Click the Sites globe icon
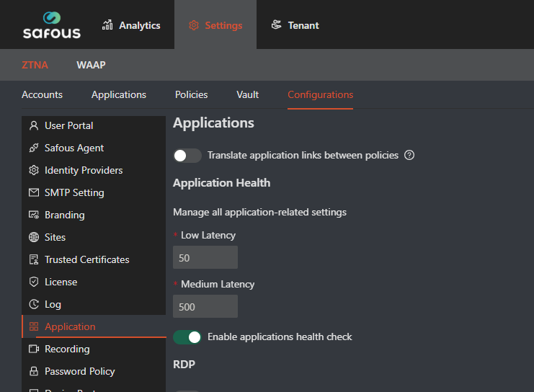Viewport: 534px width, 392px height. pyautogui.click(x=33, y=237)
